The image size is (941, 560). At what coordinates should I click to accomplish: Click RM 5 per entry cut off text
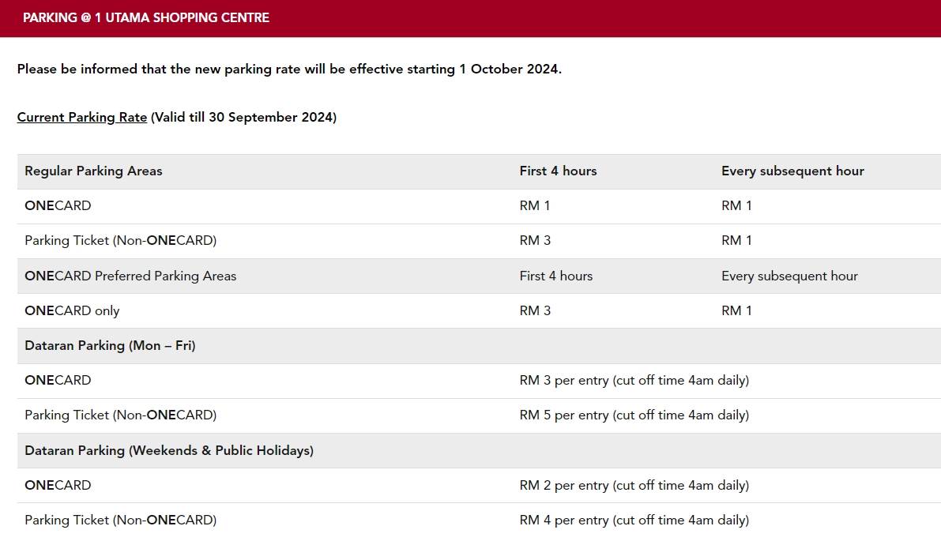tap(634, 415)
